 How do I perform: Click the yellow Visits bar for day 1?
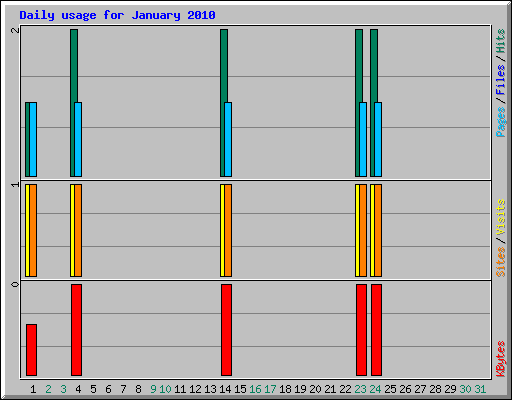pyautogui.click(x=27, y=230)
